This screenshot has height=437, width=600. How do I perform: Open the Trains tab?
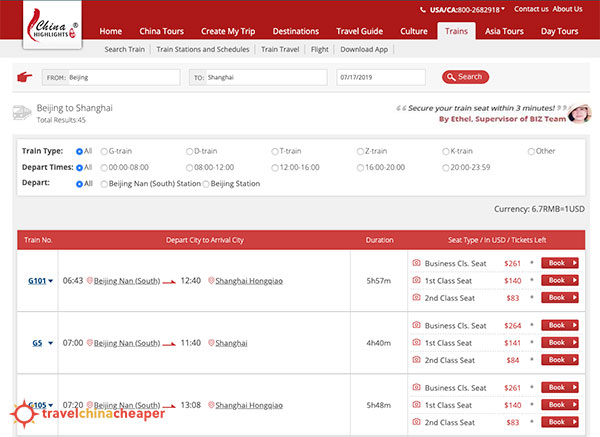[x=456, y=31]
